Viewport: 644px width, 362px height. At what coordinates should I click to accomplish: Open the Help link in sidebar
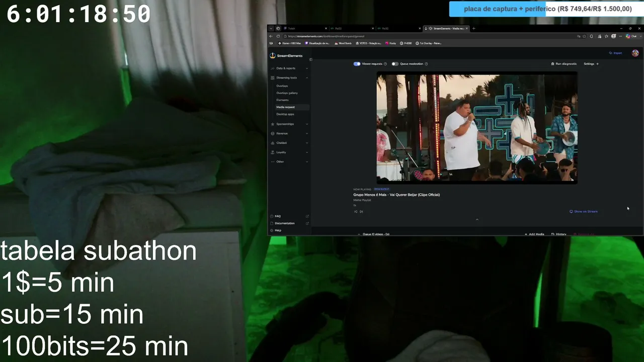click(x=278, y=230)
